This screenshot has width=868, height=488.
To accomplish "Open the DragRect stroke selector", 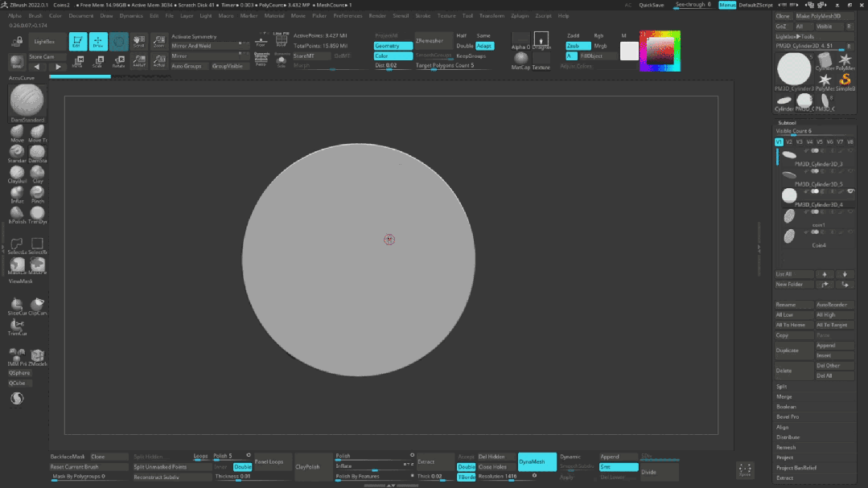I will click(x=541, y=41).
